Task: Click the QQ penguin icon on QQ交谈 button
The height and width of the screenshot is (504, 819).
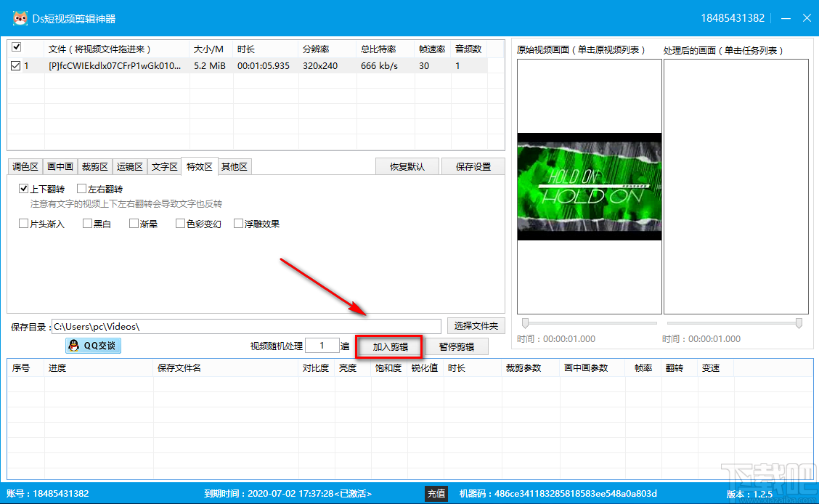Action: [x=73, y=346]
